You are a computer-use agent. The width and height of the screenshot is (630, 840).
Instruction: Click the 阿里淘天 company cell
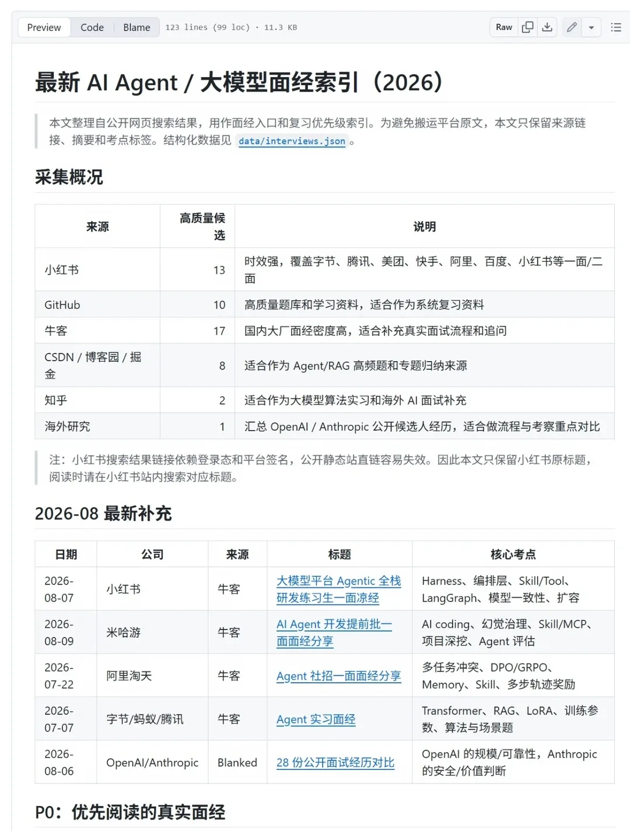click(x=152, y=675)
